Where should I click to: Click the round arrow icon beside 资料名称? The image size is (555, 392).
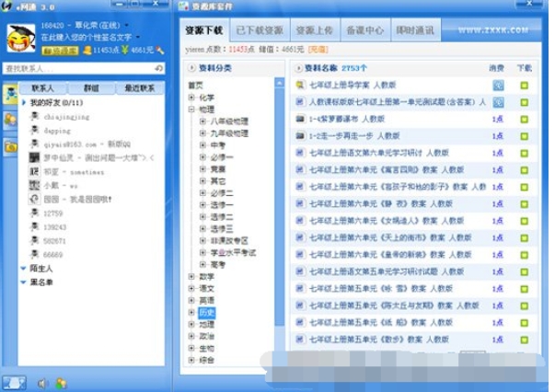pos(298,68)
